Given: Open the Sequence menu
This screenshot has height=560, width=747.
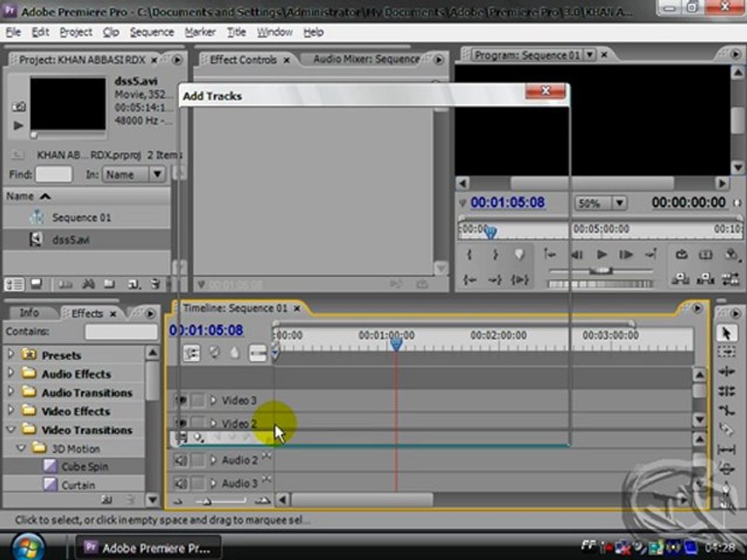Looking at the screenshot, I should [152, 33].
